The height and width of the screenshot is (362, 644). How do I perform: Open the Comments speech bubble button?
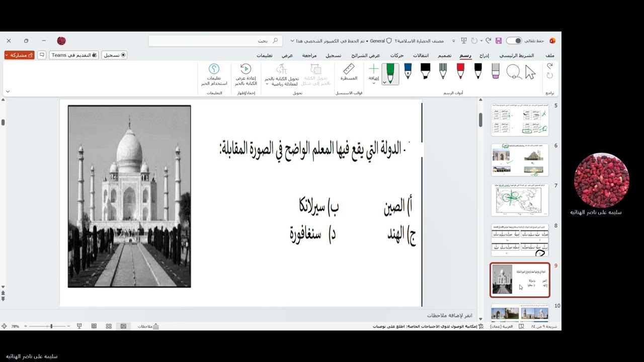42,55
